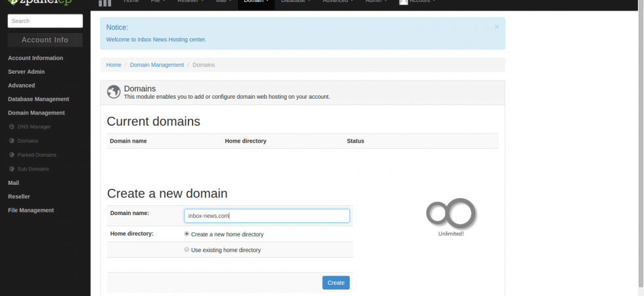Expand Database Management section
Screen dimensions: 644x296
tap(39, 99)
